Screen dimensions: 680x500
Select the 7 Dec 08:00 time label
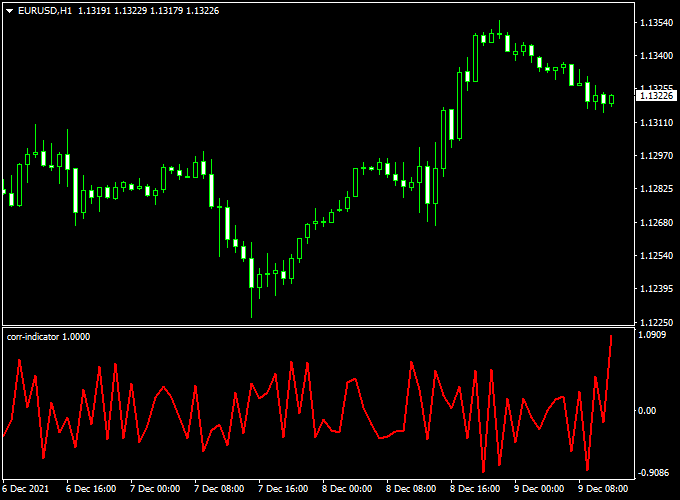coord(219,489)
